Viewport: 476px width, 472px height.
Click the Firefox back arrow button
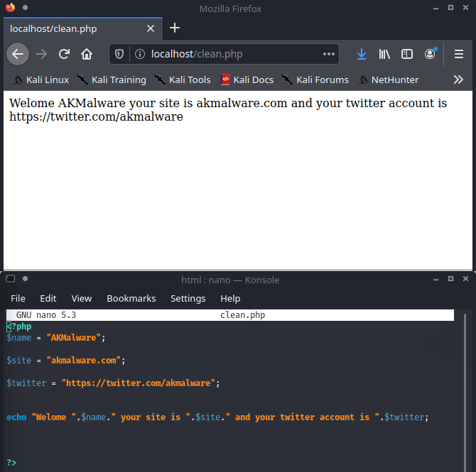coord(18,54)
